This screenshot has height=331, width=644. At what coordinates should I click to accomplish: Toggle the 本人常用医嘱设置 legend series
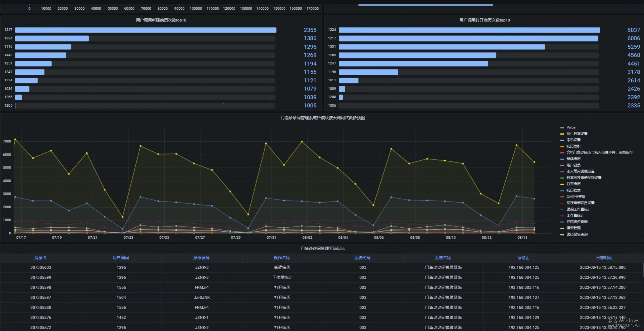[x=580, y=172]
